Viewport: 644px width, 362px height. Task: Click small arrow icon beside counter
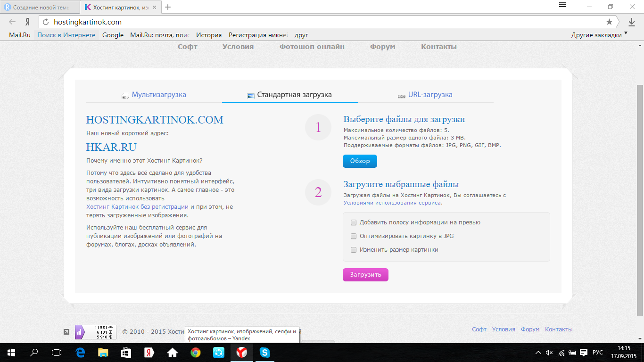coord(66,332)
